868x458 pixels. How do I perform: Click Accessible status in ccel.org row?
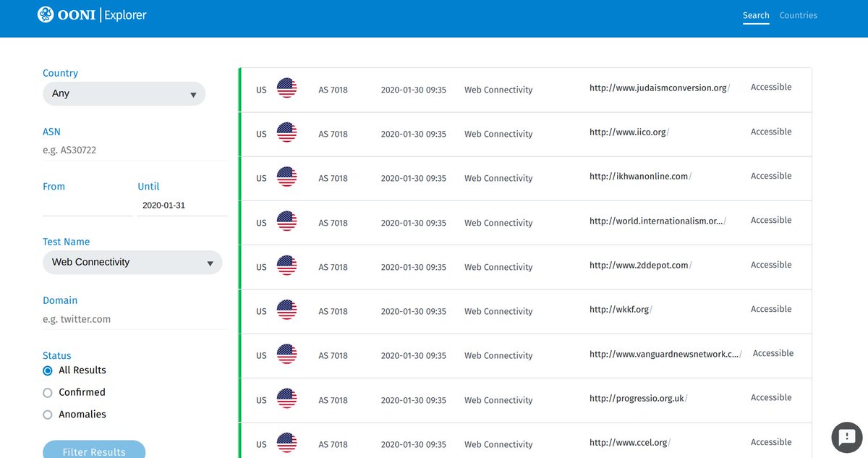click(x=771, y=442)
